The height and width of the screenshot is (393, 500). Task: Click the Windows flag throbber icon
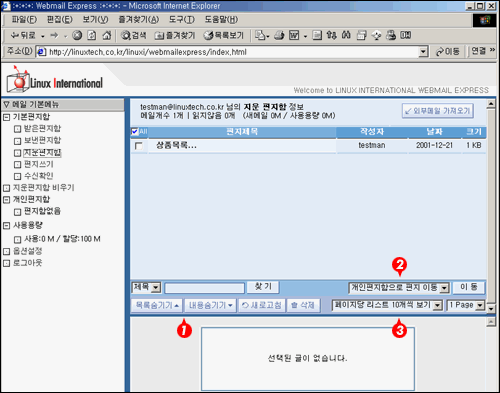pos(485,20)
